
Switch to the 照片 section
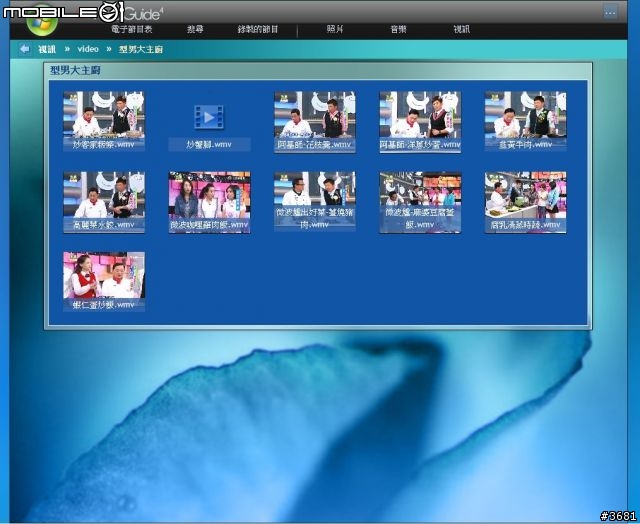point(335,29)
